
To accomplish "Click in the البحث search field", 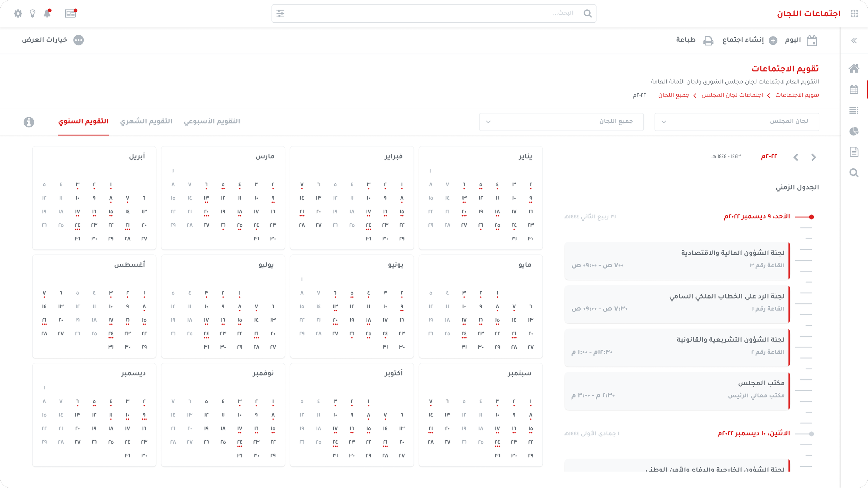I will [x=431, y=14].
